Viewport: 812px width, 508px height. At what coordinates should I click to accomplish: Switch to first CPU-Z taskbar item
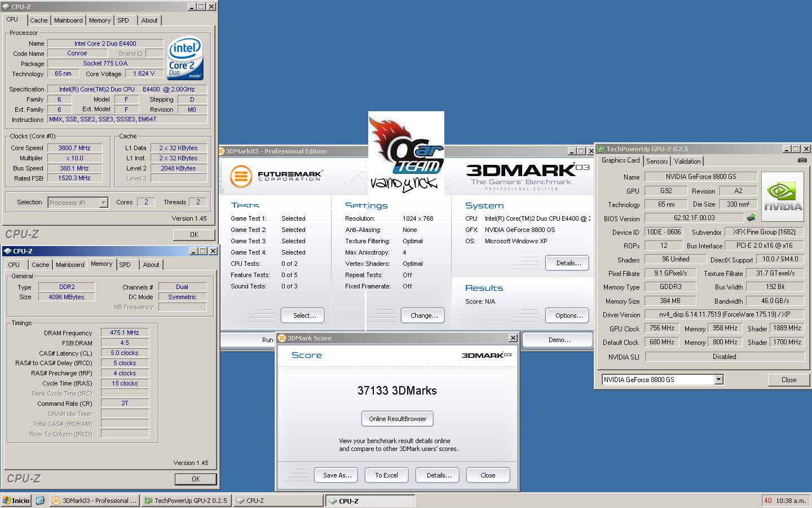pos(278,501)
